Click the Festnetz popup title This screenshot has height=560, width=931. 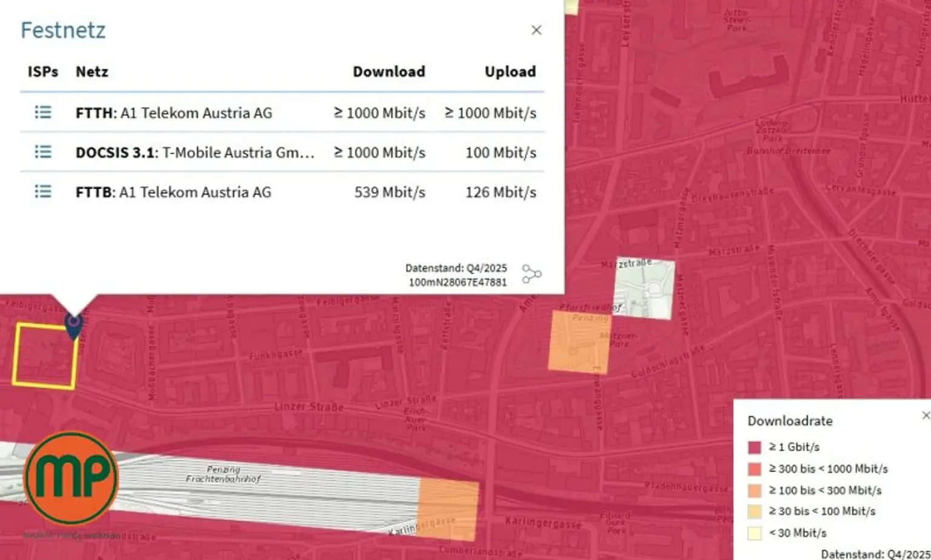pos(63,30)
